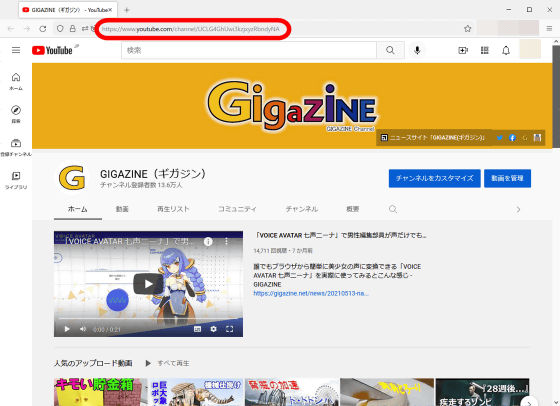560x406 pixels.
Task: Mute the featured video volume
Action: [83, 329]
